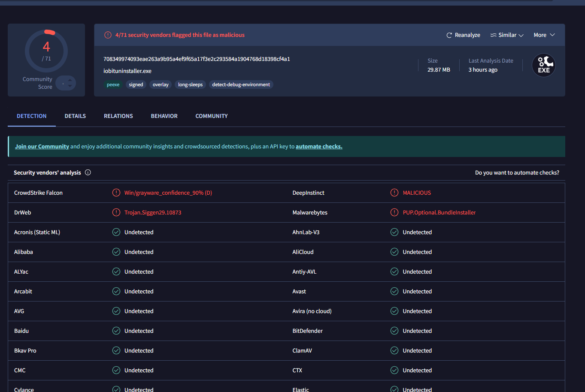Image resolution: width=585 pixels, height=392 pixels.
Task: Follow the Join our Community link
Action: coord(42,147)
